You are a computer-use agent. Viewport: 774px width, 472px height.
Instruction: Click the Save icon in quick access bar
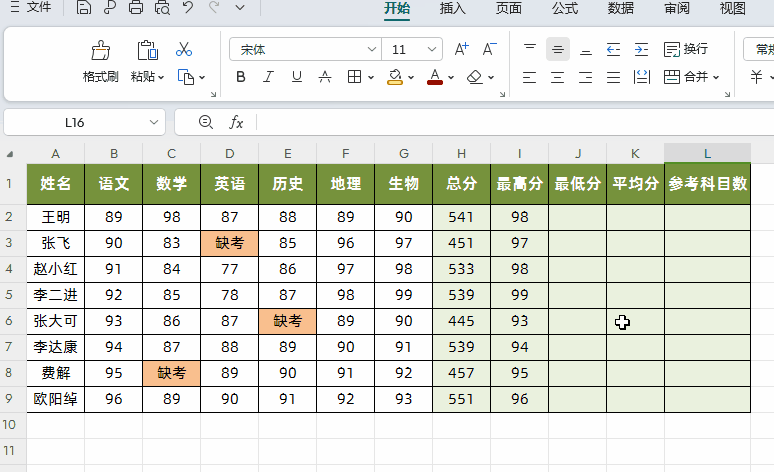(83, 7)
